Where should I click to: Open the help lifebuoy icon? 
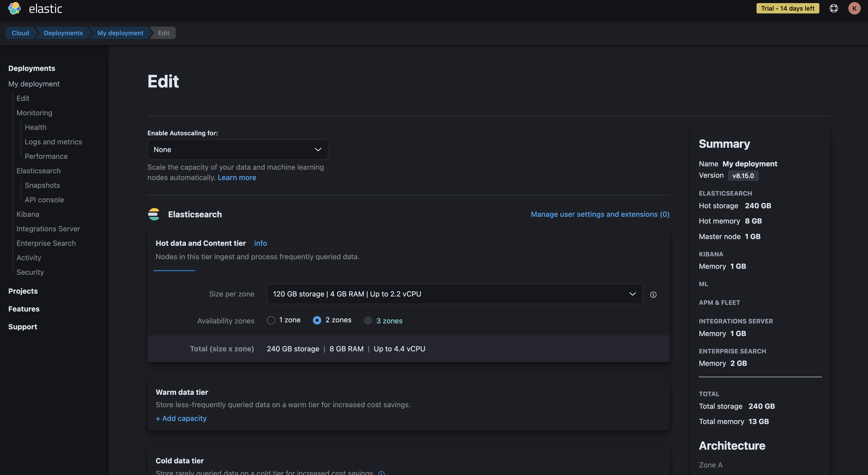(x=834, y=9)
